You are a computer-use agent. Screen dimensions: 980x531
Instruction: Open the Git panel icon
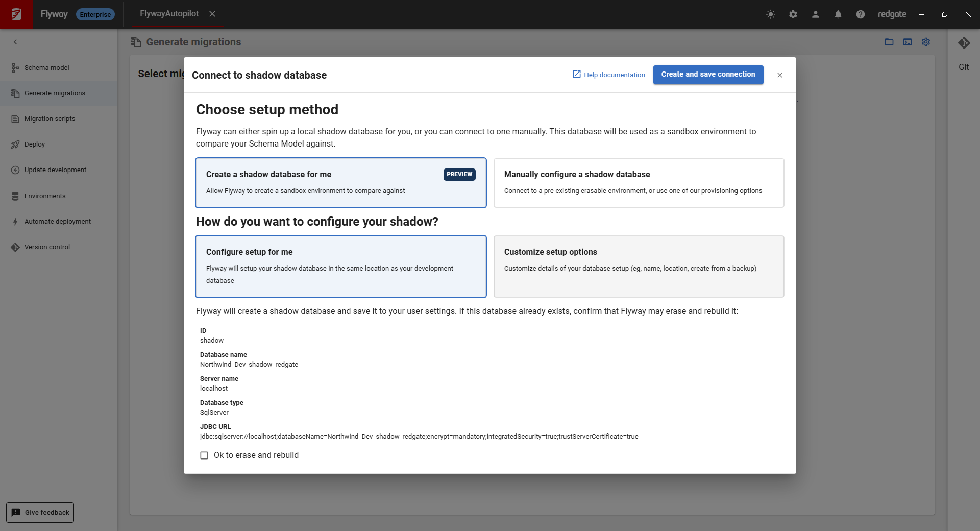964,43
